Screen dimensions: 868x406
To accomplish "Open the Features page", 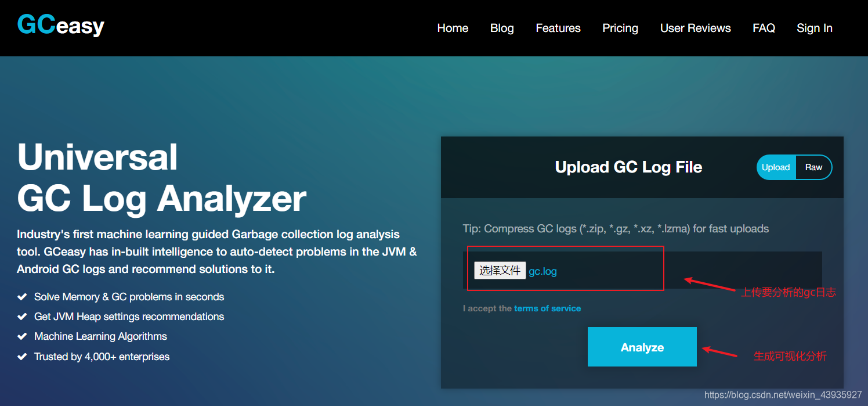I will pyautogui.click(x=558, y=28).
